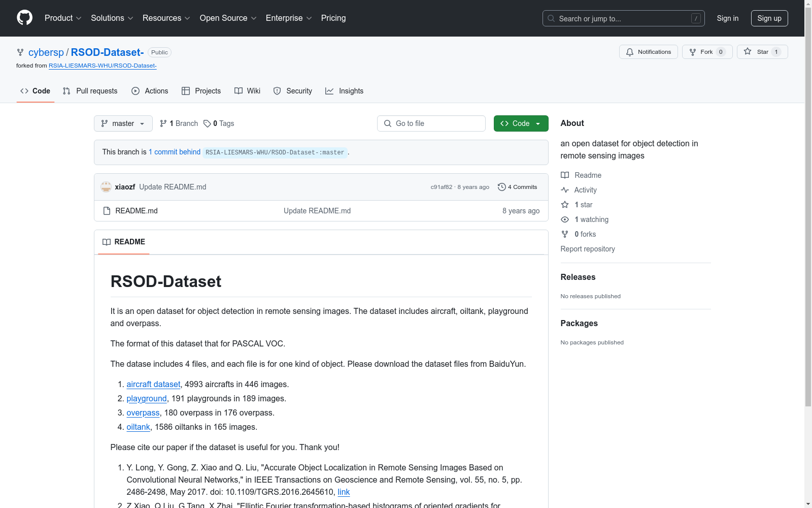
Task: Open the Actions tab
Action: tap(150, 91)
